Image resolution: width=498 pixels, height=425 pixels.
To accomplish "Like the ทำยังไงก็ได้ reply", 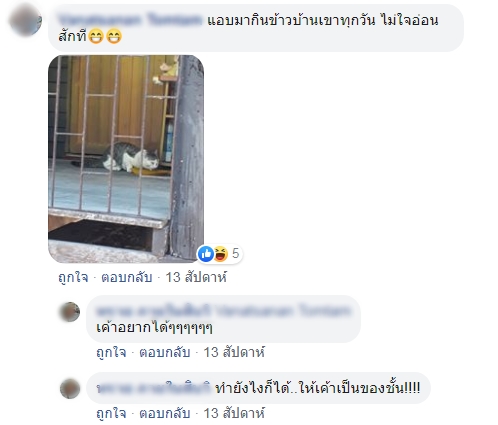I will coord(111,413).
